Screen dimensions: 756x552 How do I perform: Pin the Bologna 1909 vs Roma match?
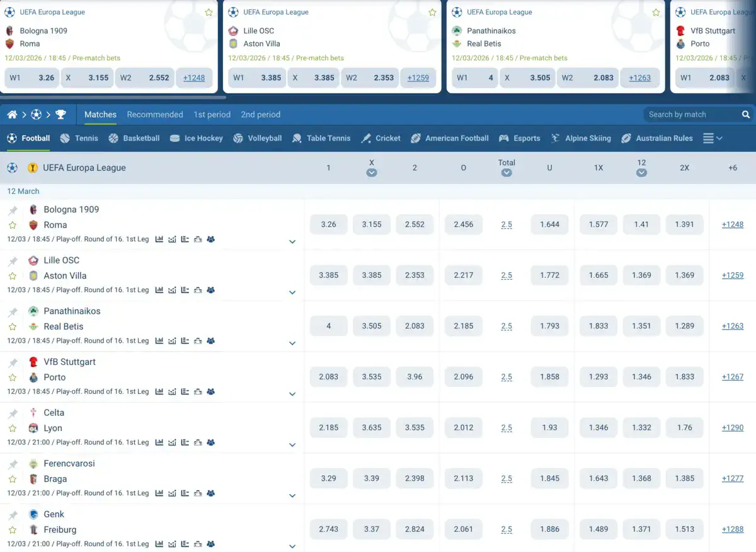tap(13, 210)
